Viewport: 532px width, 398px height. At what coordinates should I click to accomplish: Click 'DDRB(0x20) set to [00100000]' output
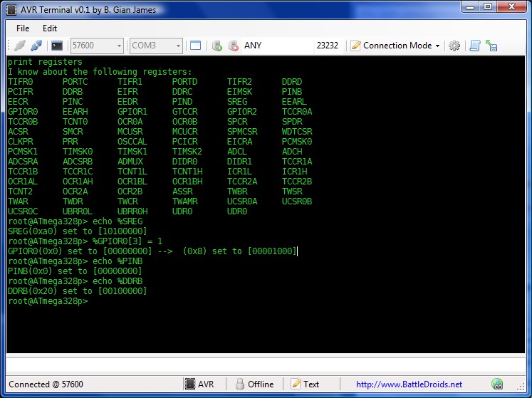(x=78, y=290)
